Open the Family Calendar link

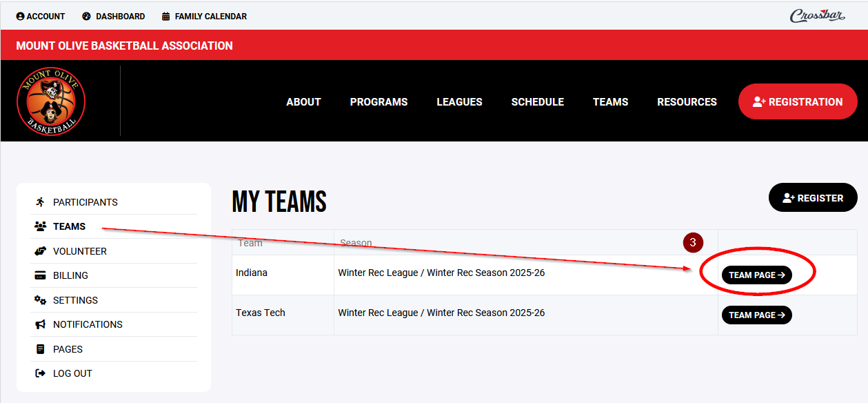pos(204,16)
